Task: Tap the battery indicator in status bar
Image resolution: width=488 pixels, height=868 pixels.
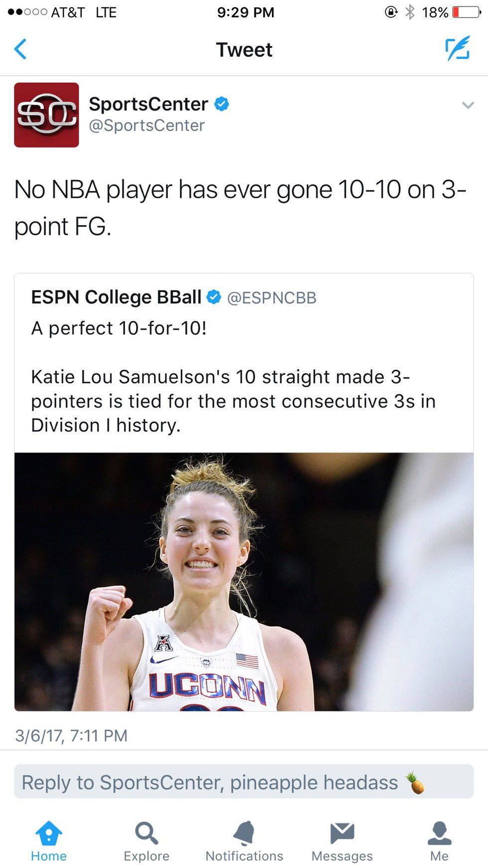Action: (x=466, y=12)
